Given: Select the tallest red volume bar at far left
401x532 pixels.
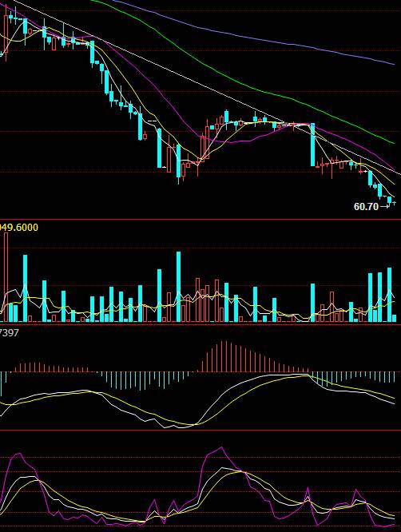Looking at the screenshot, I should [6, 277].
